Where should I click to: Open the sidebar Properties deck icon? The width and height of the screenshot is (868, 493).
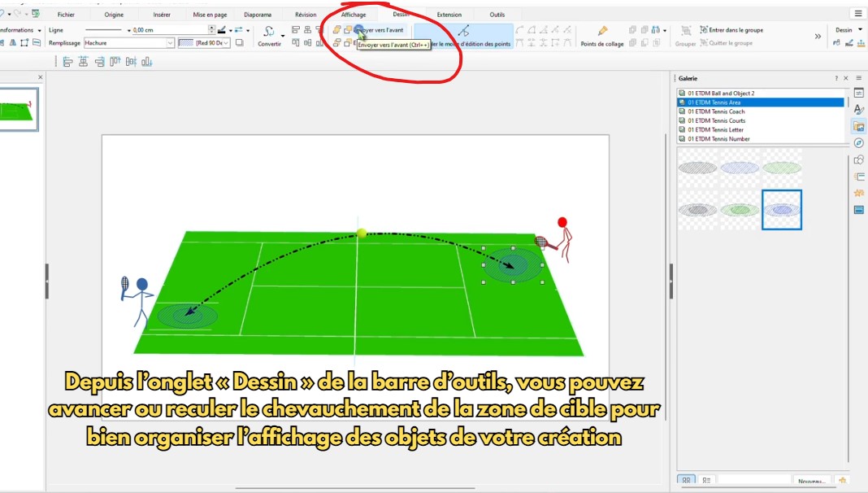coord(858,93)
